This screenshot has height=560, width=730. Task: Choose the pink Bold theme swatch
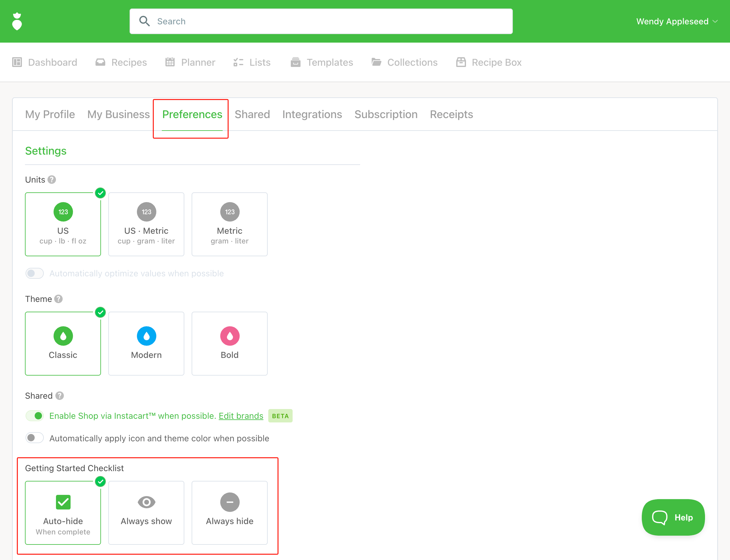pyautogui.click(x=230, y=336)
